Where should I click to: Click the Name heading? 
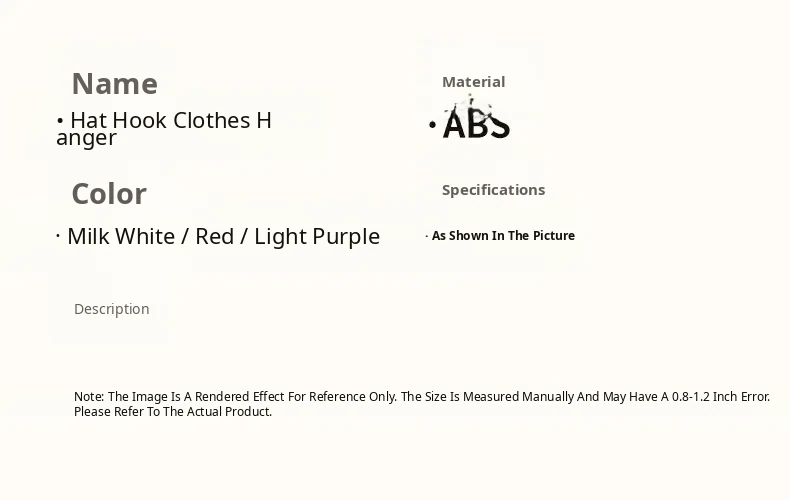pos(114,84)
